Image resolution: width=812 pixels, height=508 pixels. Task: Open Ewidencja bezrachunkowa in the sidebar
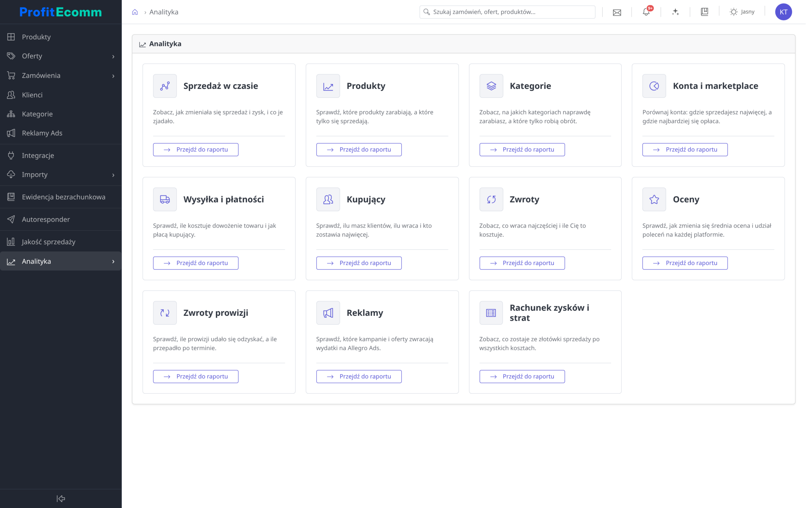[61, 197]
